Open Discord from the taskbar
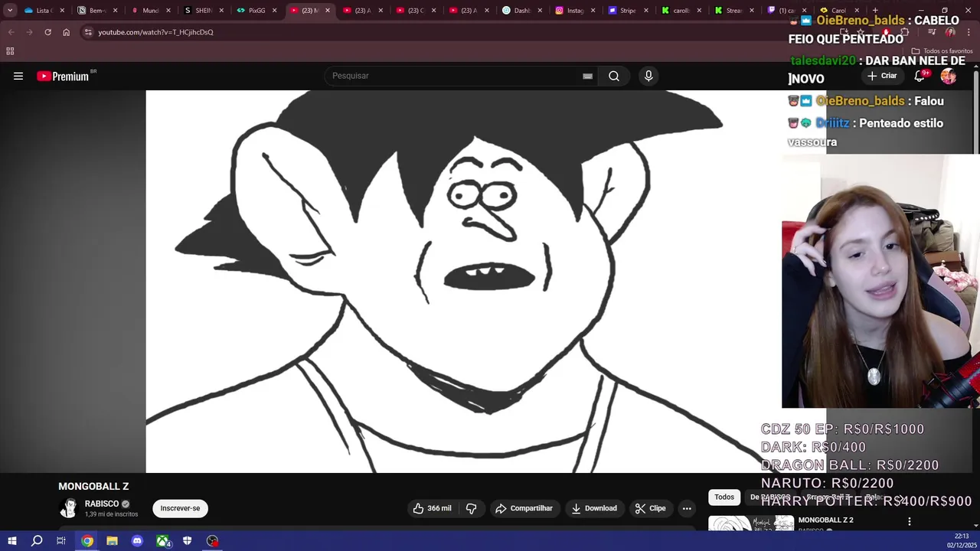Screen dimensions: 980x551 [137, 541]
